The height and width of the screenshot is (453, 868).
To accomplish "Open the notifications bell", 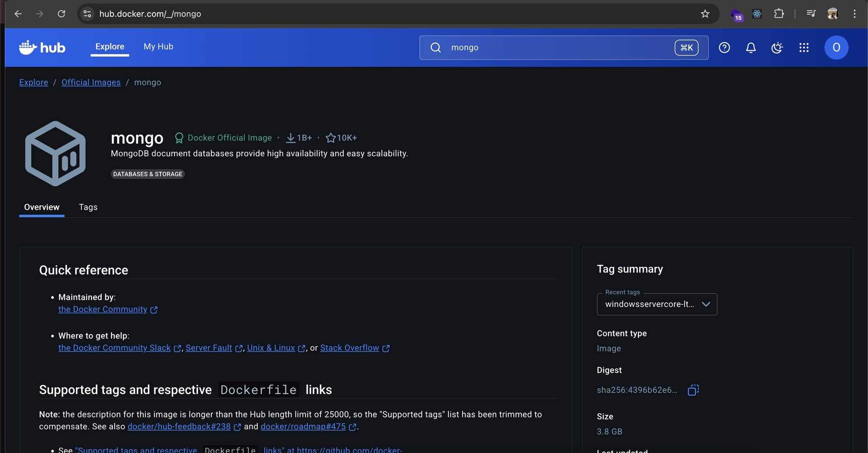I will [750, 48].
